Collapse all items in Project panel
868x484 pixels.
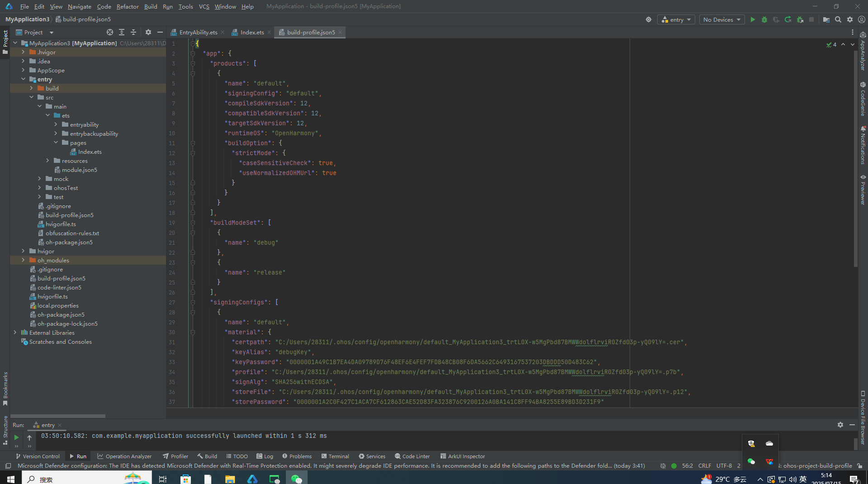(133, 32)
